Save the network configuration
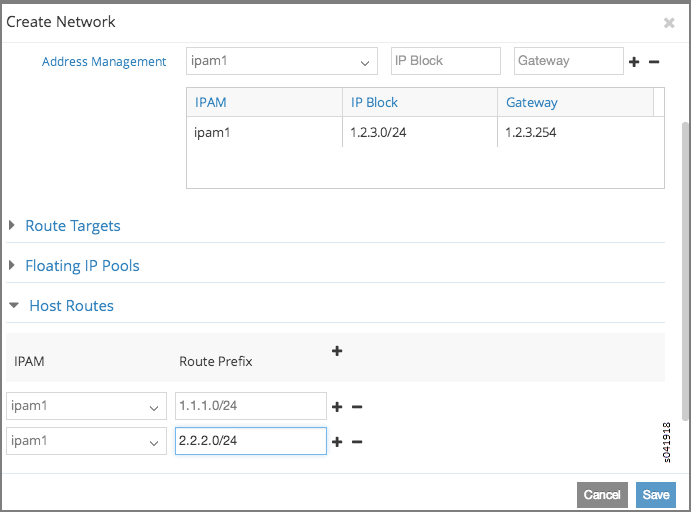 click(656, 495)
